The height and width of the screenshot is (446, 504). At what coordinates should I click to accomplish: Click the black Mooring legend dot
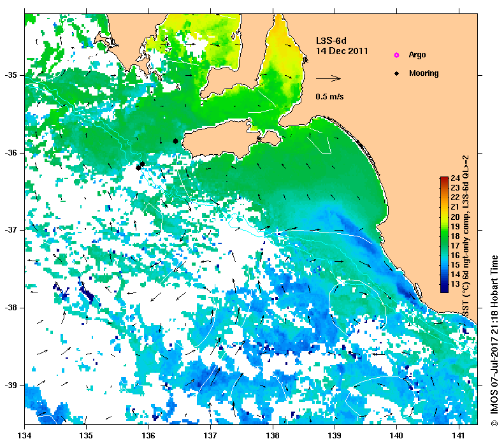[397, 73]
